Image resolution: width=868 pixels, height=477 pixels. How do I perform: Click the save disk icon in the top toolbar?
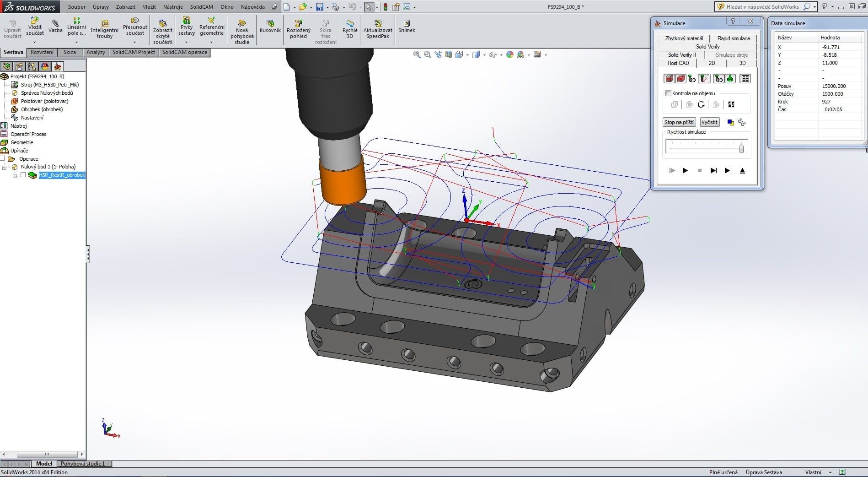320,7
